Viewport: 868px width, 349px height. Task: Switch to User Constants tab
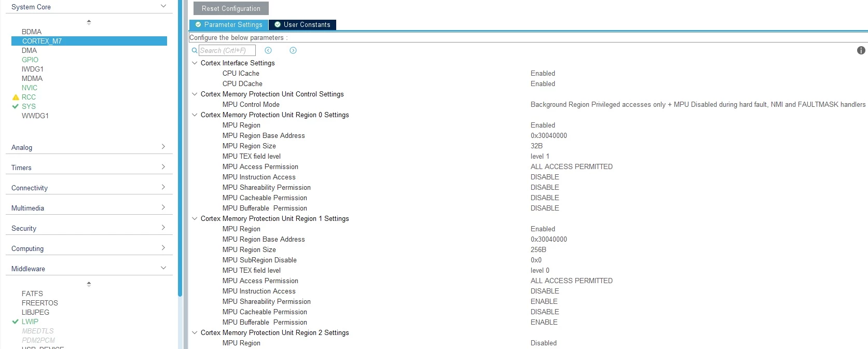302,24
